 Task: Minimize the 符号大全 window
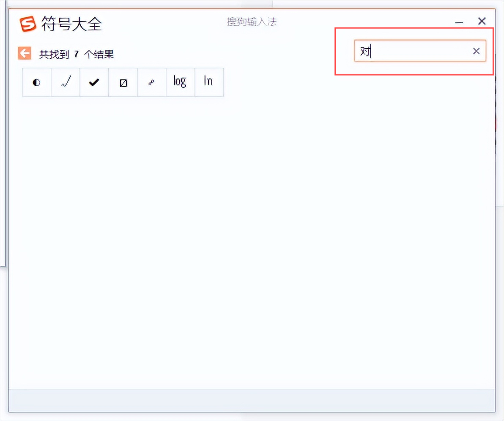459,22
